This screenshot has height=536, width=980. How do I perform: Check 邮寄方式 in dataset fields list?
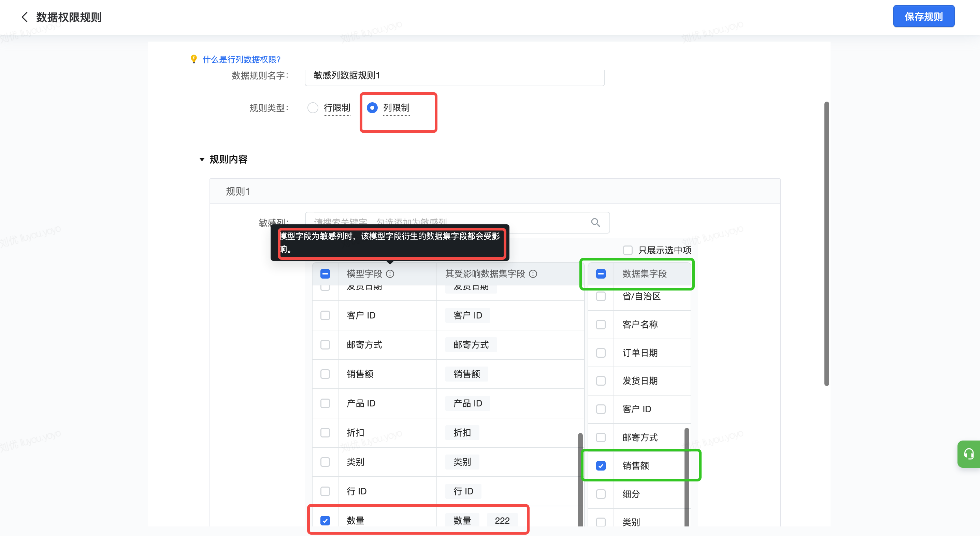(x=601, y=437)
